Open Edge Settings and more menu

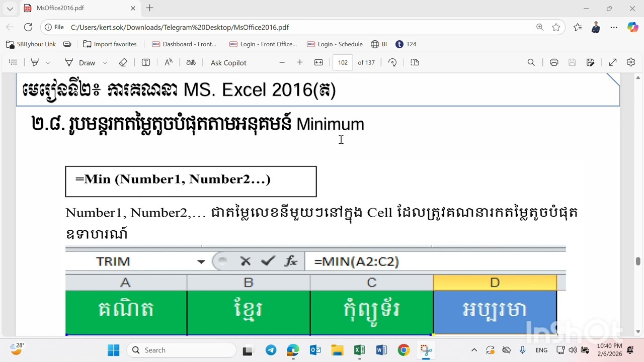coord(614,27)
